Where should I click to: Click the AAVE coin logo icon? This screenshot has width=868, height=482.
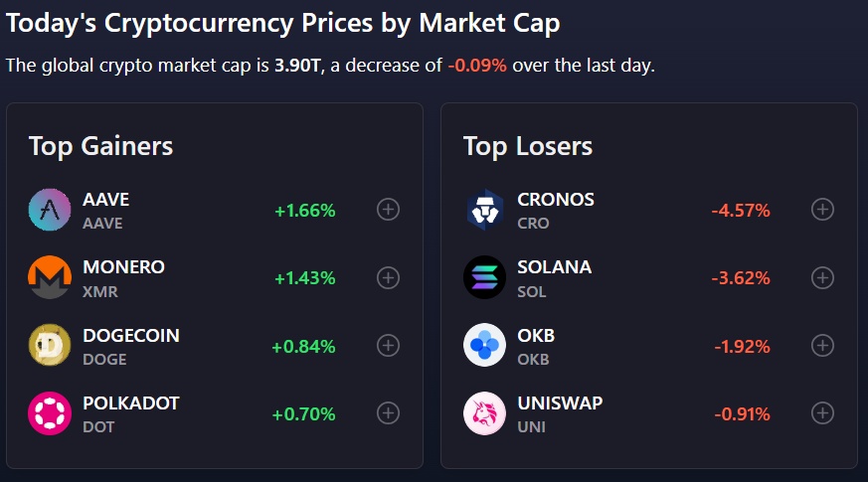tap(50, 210)
